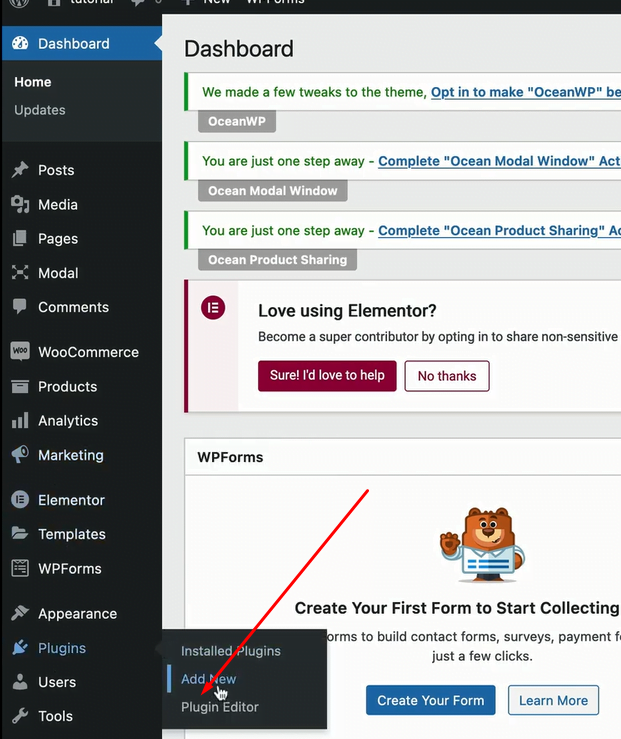This screenshot has width=621, height=739.
Task: Click the Modal expand-arrows icon
Action: pyautogui.click(x=20, y=273)
